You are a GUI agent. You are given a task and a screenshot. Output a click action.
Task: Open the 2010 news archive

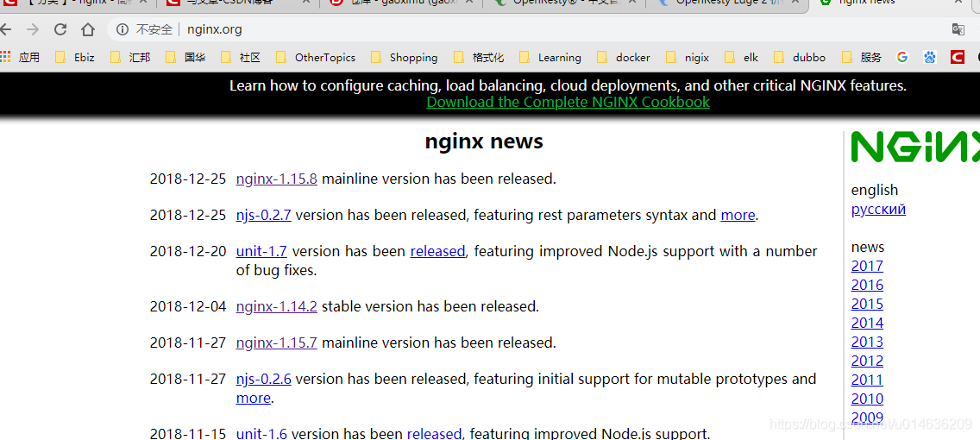(867, 399)
